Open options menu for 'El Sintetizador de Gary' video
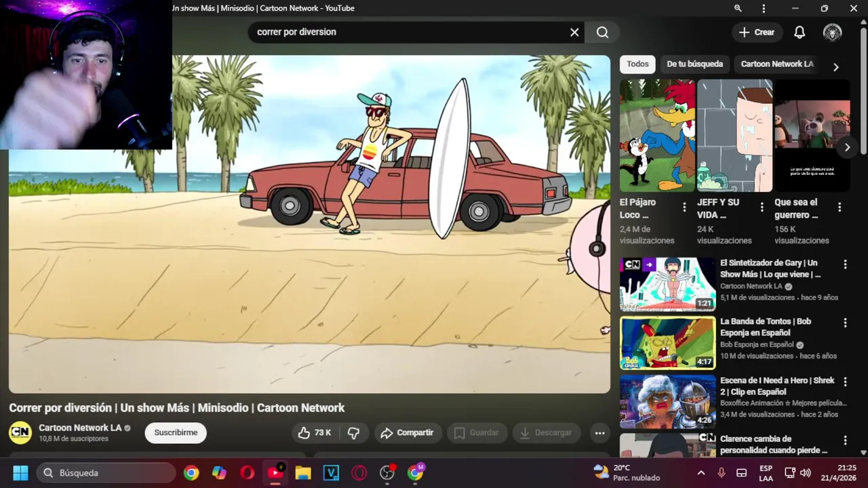Image resolution: width=868 pixels, height=488 pixels. click(x=845, y=264)
